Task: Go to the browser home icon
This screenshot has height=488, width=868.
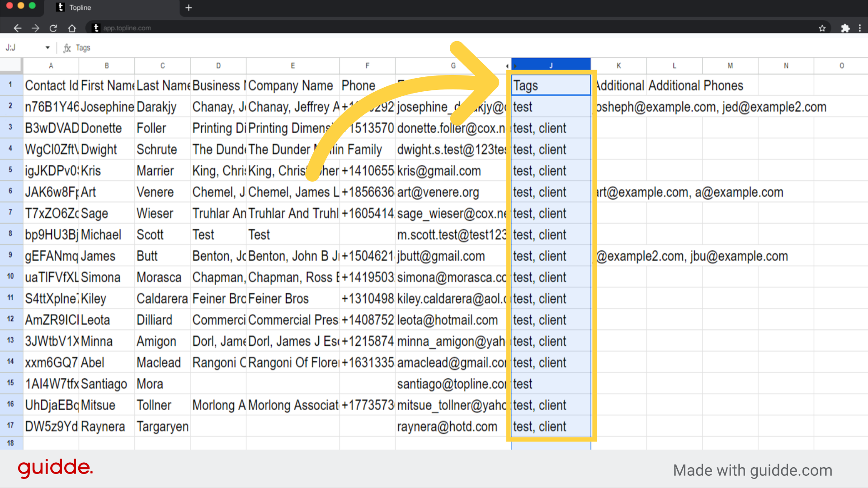Action: tap(72, 28)
